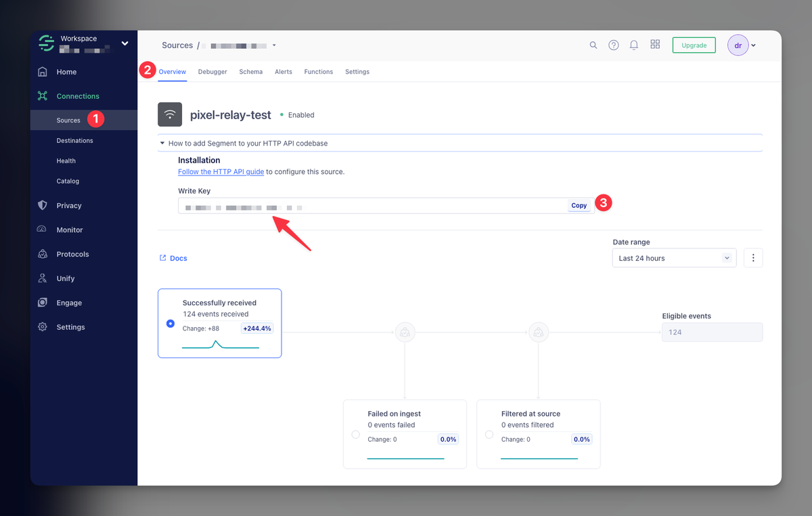Click the 0 events filtered text
This screenshot has width=812, height=516.
coord(528,425)
